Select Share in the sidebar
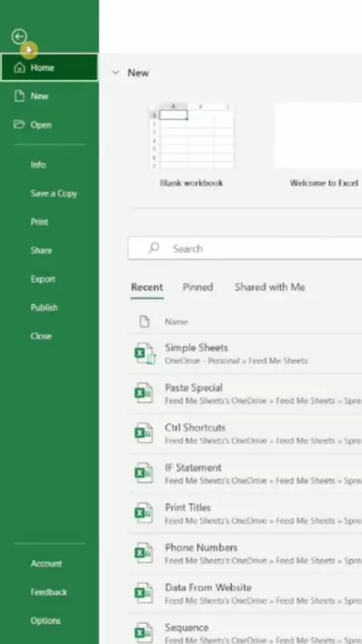Screen dimensions: 362x644 41,250
